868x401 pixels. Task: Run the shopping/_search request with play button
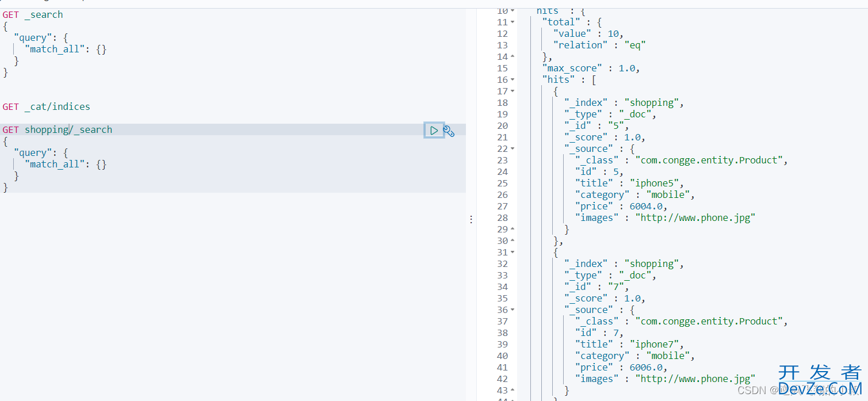click(434, 131)
